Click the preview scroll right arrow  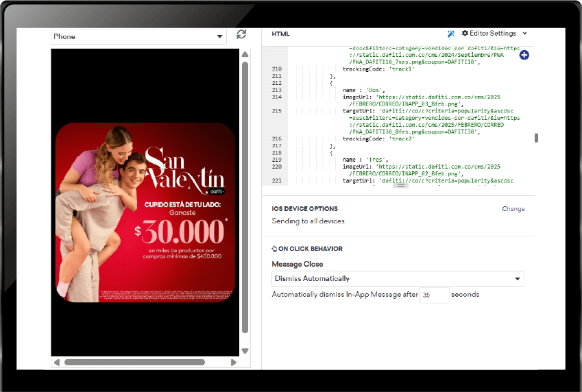click(x=234, y=363)
